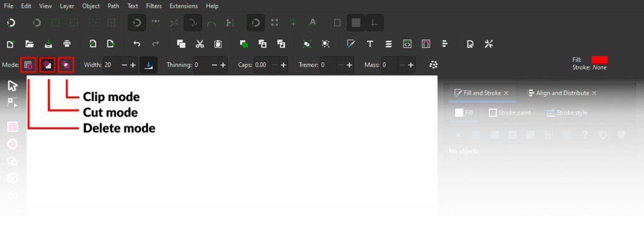Decrease the eraser Width value
644x245 pixels.
click(x=124, y=65)
